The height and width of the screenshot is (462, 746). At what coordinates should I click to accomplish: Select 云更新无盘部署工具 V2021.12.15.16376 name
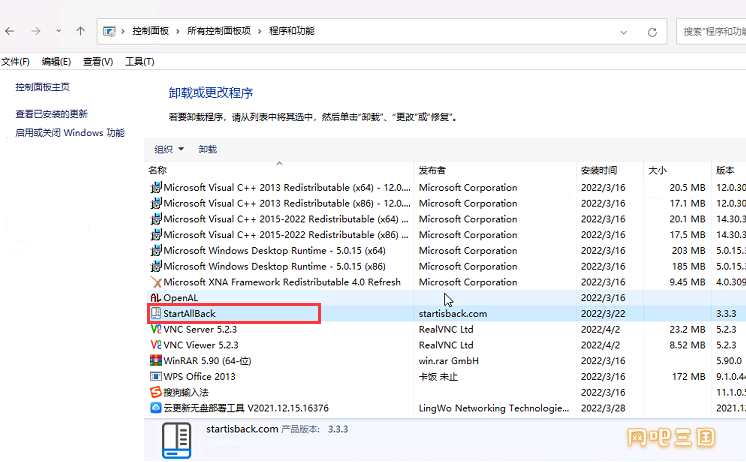click(x=246, y=408)
